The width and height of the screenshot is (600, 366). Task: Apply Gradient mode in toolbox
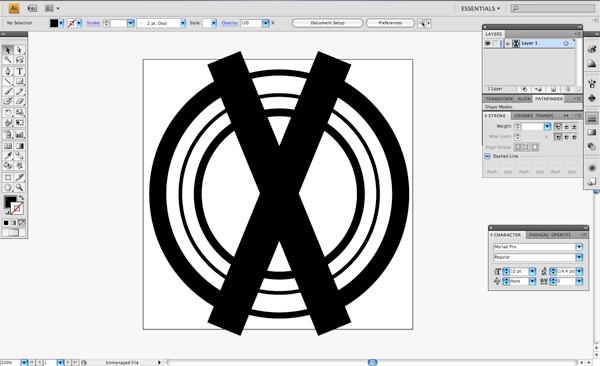click(14, 222)
